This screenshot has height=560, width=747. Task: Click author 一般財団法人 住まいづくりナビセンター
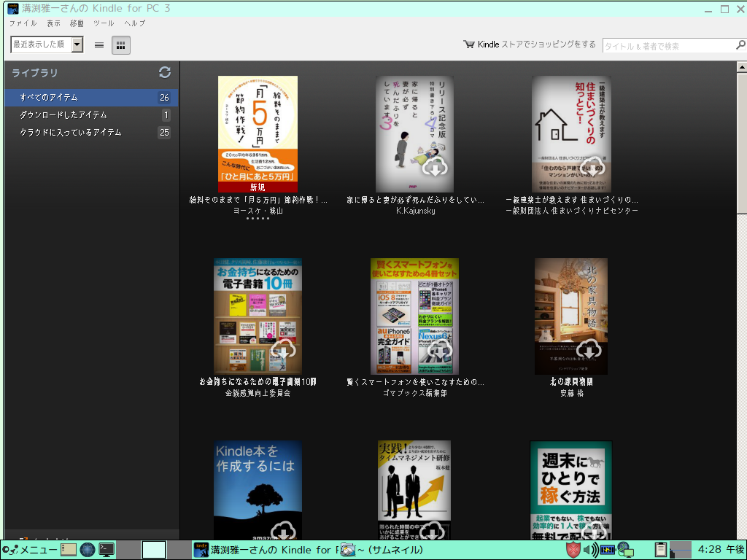click(x=572, y=211)
